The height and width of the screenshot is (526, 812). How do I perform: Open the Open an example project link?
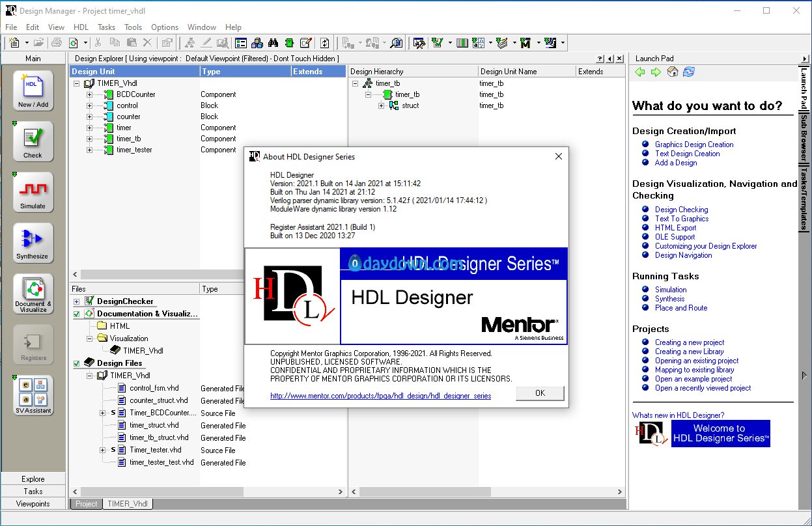tap(693, 379)
